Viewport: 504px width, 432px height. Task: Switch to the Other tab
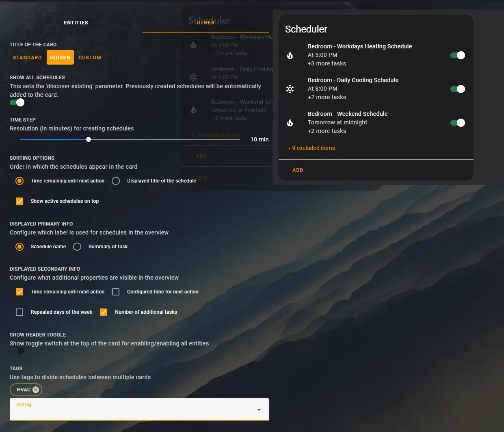click(x=205, y=23)
